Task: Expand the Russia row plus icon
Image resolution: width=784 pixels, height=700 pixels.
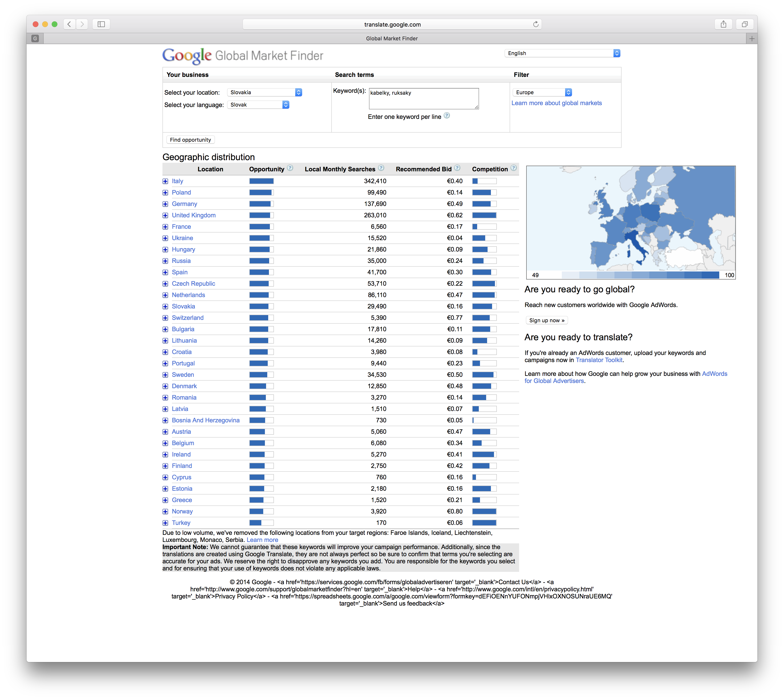Action: (x=165, y=261)
